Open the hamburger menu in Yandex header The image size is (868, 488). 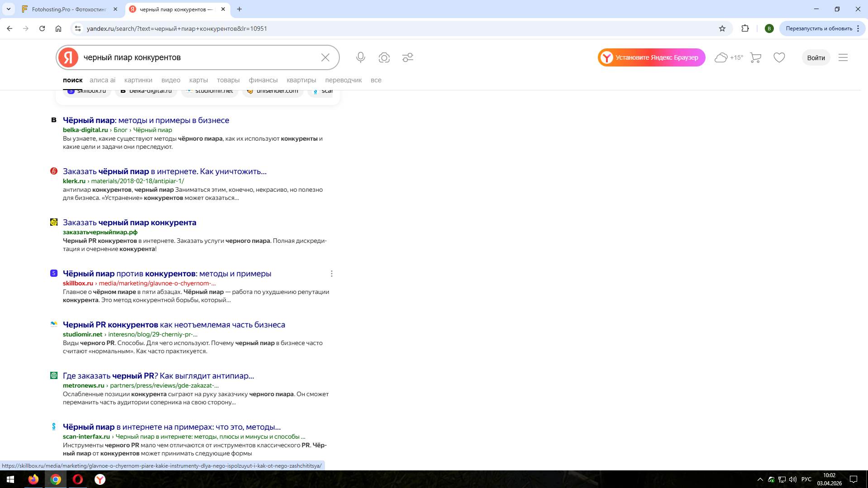pos(843,57)
